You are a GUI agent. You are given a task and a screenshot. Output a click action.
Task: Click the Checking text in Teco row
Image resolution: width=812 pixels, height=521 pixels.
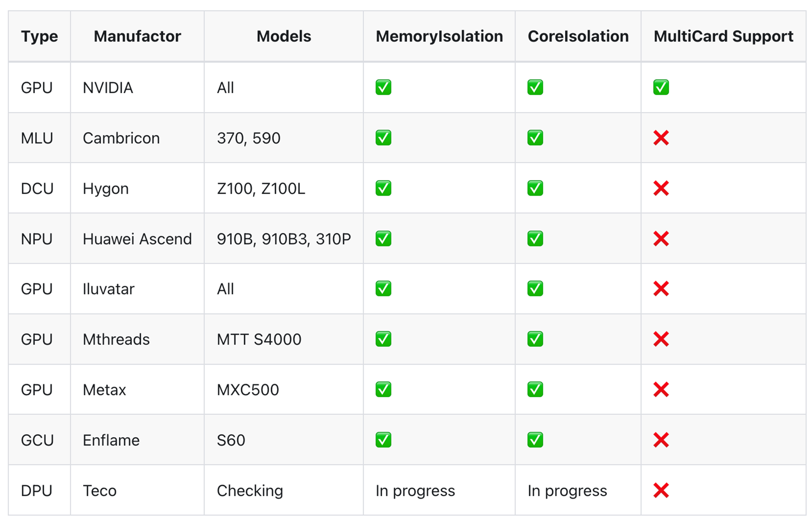pyautogui.click(x=250, y=491)
